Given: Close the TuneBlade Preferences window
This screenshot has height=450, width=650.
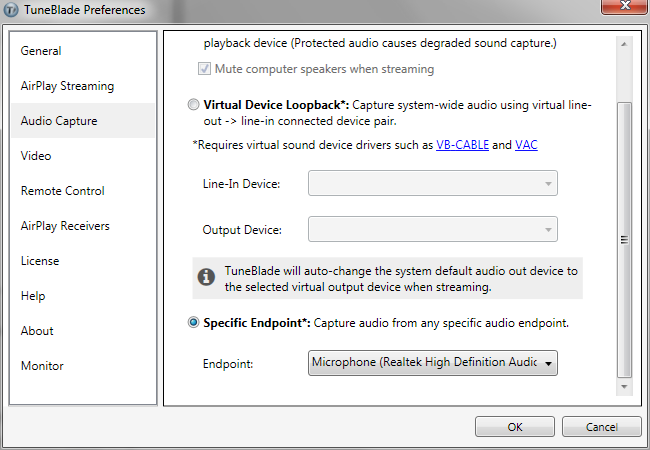Looking at the screenshot, I should click(624, 7).
